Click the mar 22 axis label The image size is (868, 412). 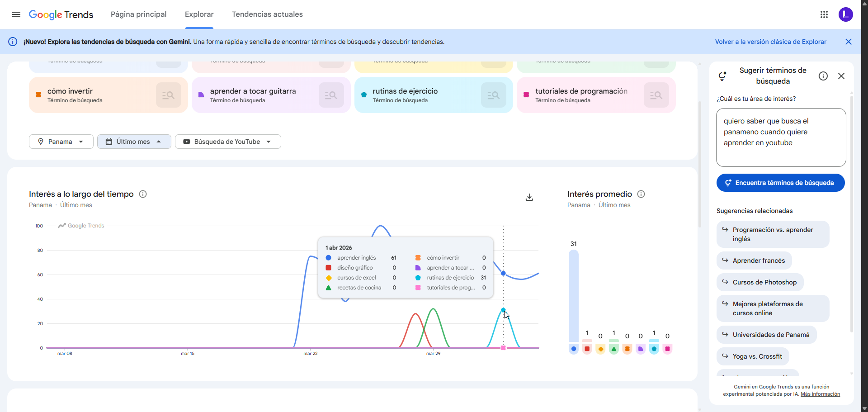(311, 354)
